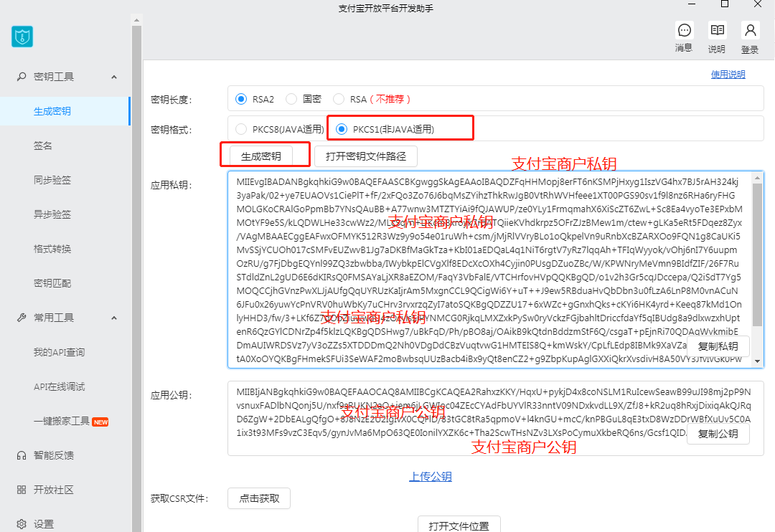Screen dimensions: 775x532
Task: Open the 说明 book icon
Action: tap(716, 31)
